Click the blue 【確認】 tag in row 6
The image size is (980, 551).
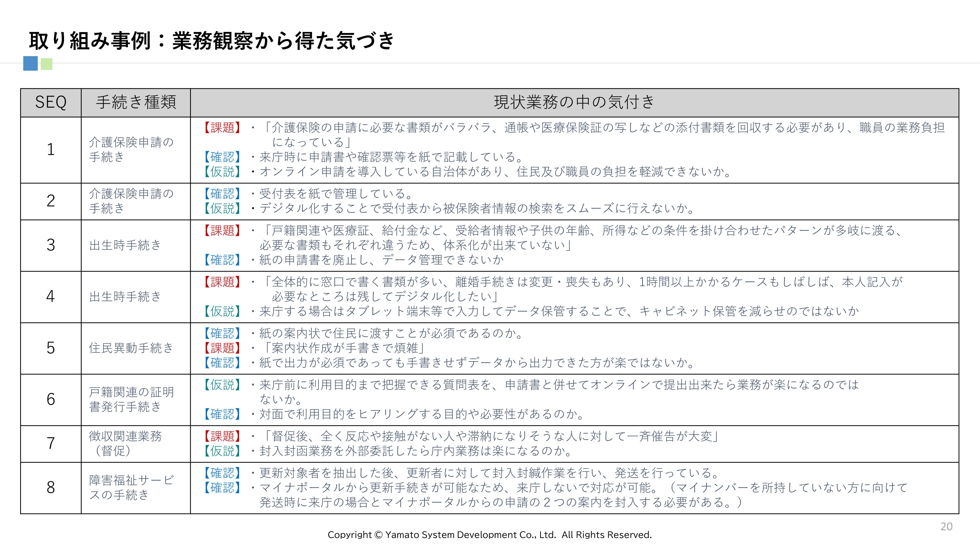(222, 414)
